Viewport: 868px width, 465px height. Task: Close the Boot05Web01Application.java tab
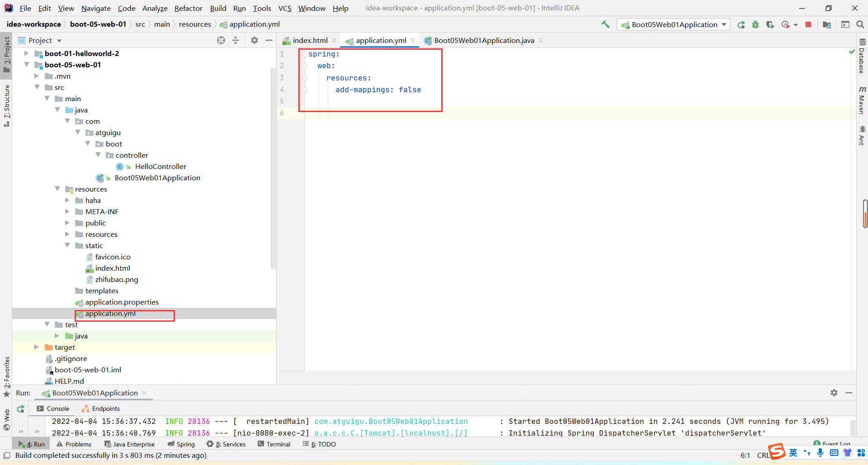coord(541,40)
